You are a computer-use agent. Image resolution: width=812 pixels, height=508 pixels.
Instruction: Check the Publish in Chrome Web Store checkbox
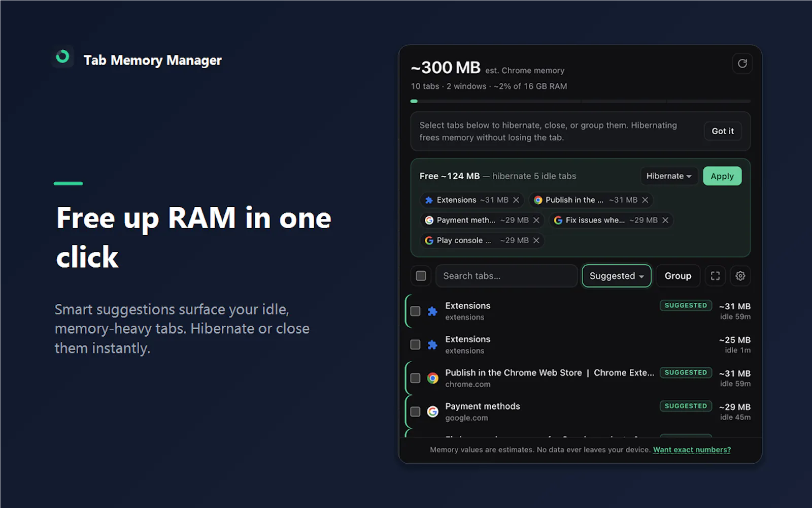[415, 378]
